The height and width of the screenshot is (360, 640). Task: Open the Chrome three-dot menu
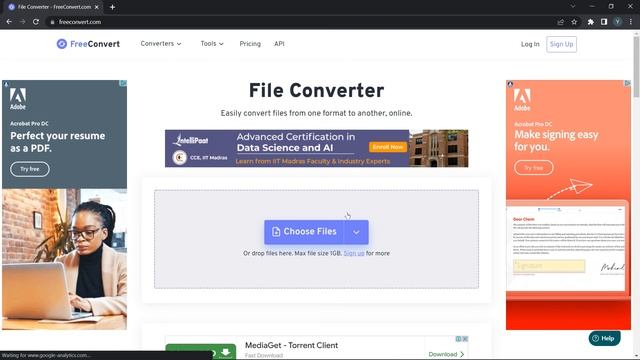point(631,22)
